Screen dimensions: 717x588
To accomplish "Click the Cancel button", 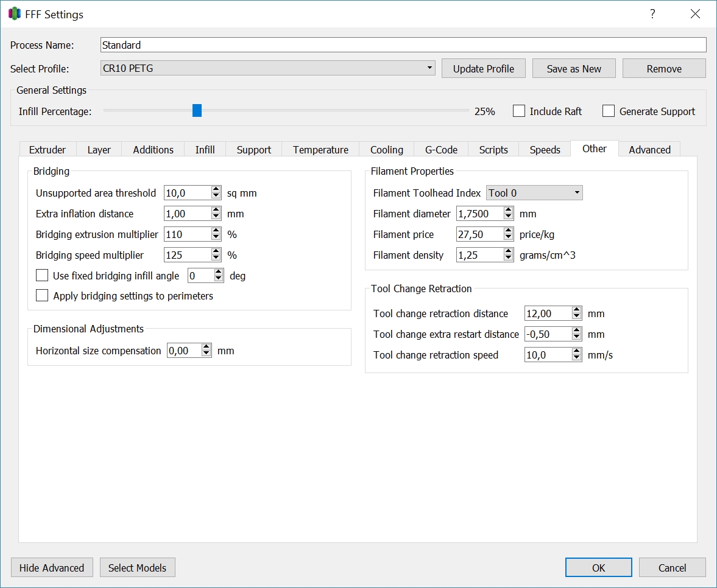I will 672,567.
